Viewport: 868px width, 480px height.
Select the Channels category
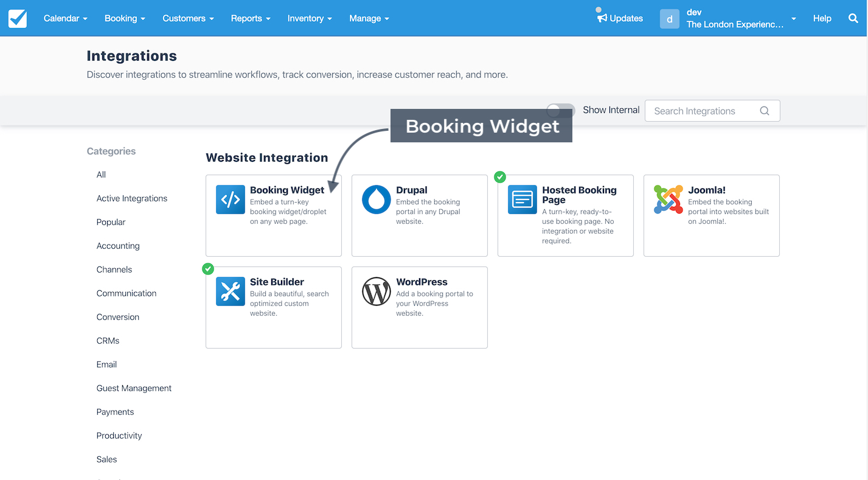click(114, 270)
